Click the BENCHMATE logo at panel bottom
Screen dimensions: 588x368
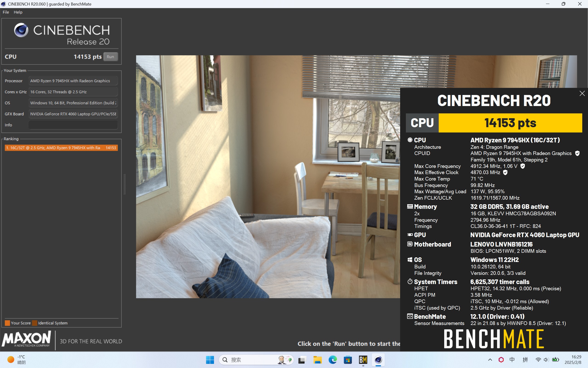click(494, 339)
